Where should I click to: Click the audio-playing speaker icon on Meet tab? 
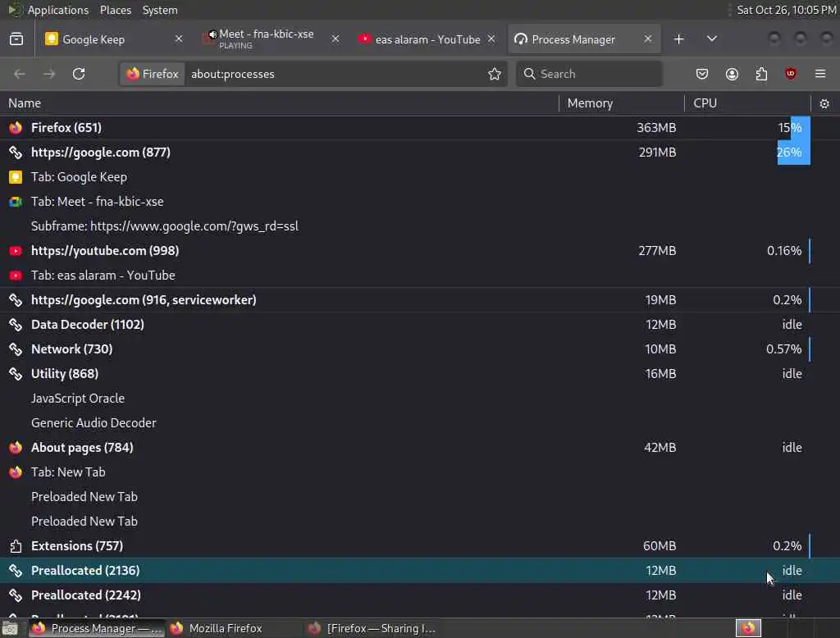[212, 34]
